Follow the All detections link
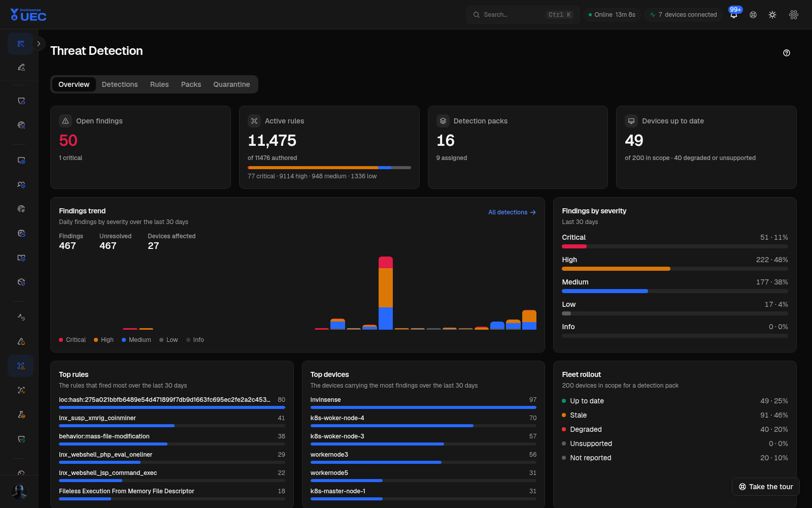Image resolution: width=812 pixels, height=508 pixels. click(x=512, y=212)
